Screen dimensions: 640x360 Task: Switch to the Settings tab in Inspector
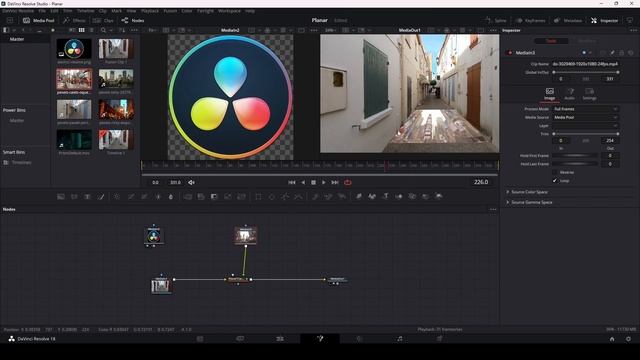pyautogui.click(x=589, y=94)
